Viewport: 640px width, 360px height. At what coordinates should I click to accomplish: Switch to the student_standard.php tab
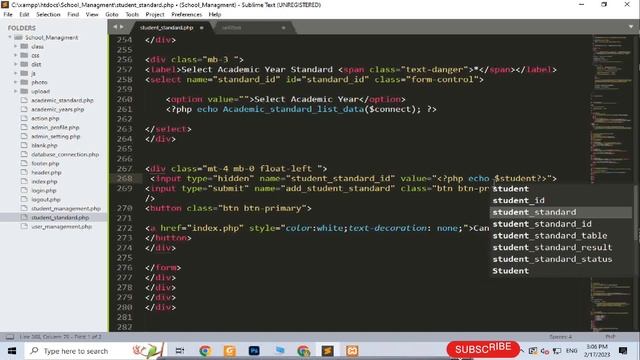tap(167, 28)
